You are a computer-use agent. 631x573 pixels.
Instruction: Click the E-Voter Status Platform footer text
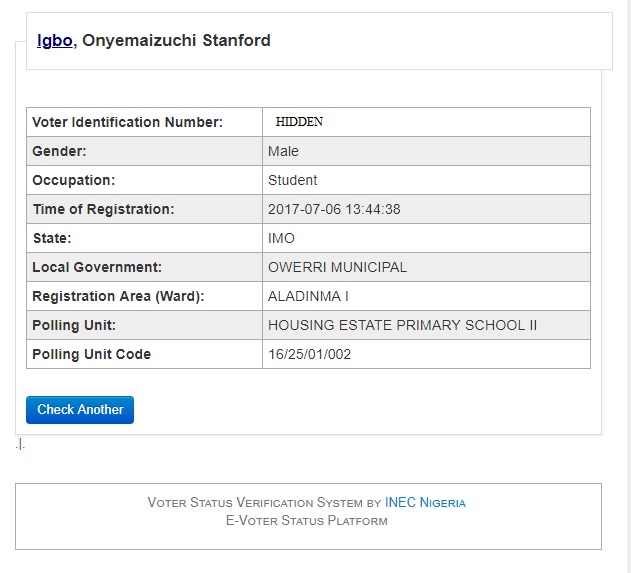(307, 521)
